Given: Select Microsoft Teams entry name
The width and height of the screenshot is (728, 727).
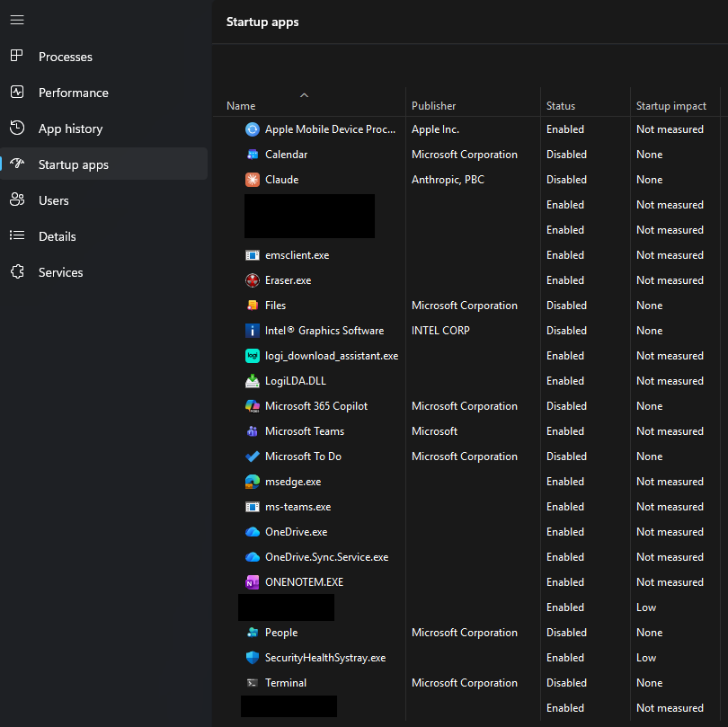Looking at the screenshot, I should click(x=305, y=430).
